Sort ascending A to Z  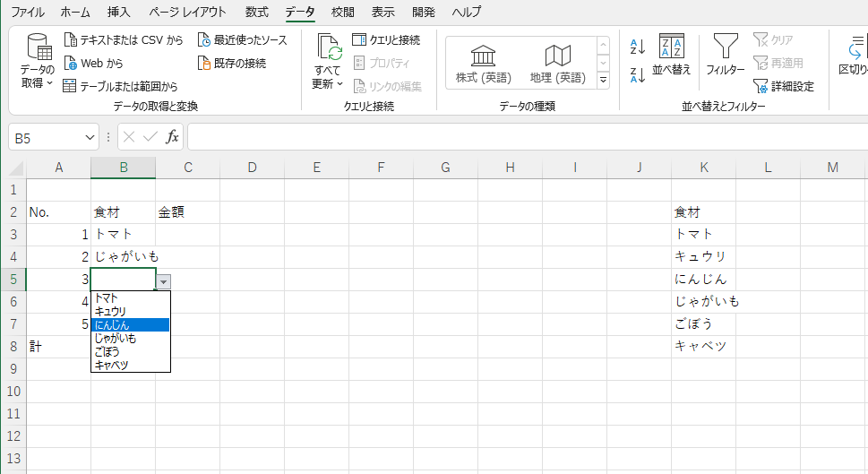pos(637,47)
